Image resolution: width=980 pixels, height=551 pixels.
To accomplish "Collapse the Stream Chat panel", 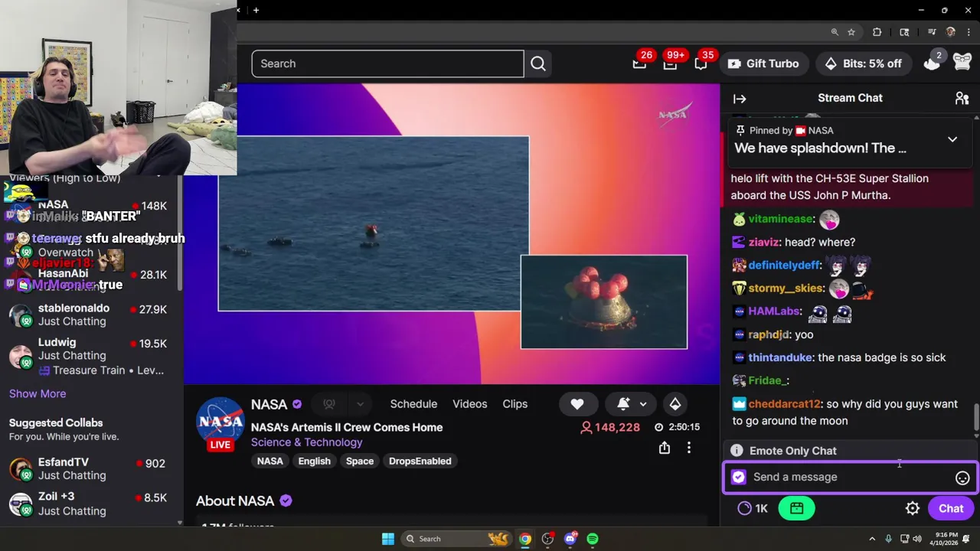I will tap(740, 98).
